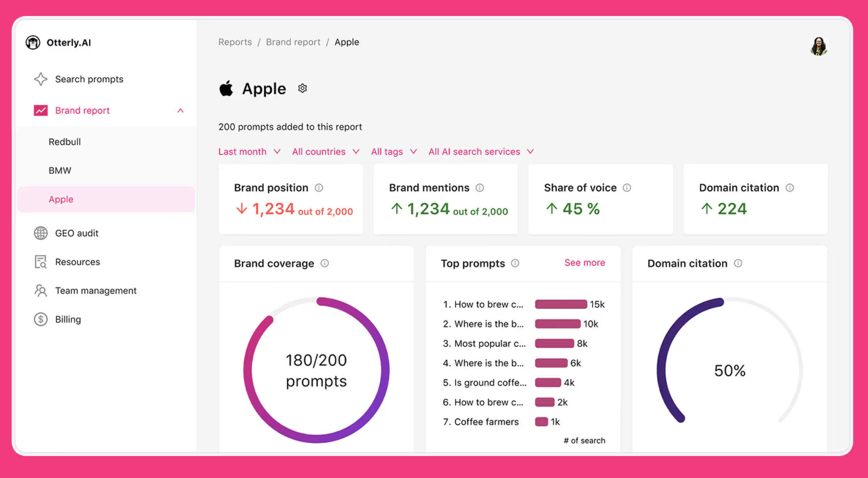Collapse the Brand report sidebar section
This screenshot has height=478, width=868.
(x=180, y=111)
